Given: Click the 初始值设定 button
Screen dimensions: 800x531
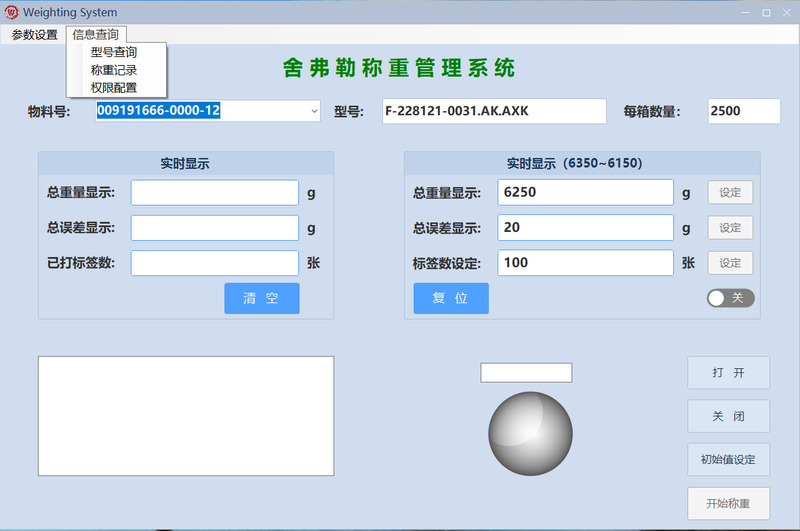Looking at the screenshot, I should [x=729, y=460].
